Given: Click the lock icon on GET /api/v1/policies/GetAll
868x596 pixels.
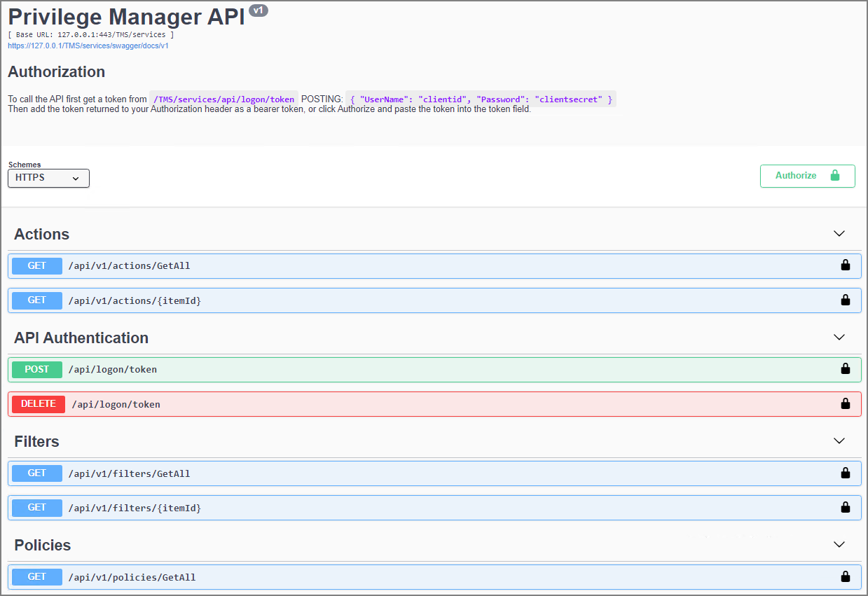Looking at the screenshot, I should click(x=845, y=576).
